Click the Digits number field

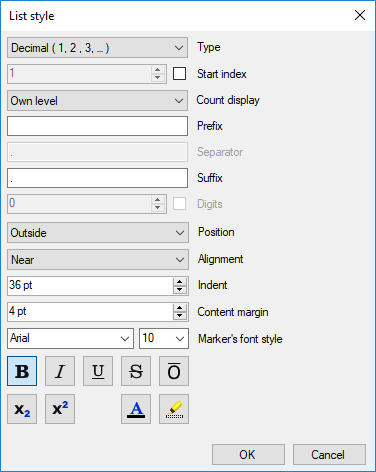coord(79,204)
